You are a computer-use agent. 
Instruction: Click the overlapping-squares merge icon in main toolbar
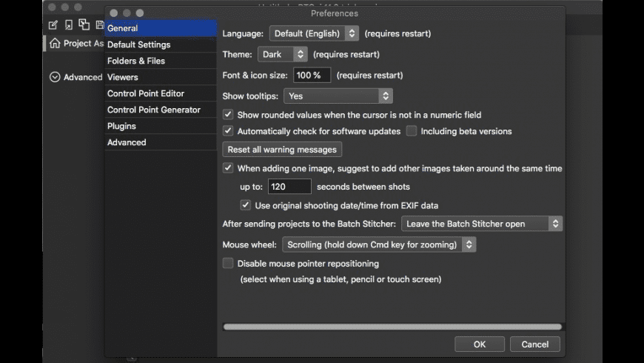tap(84, 24)
